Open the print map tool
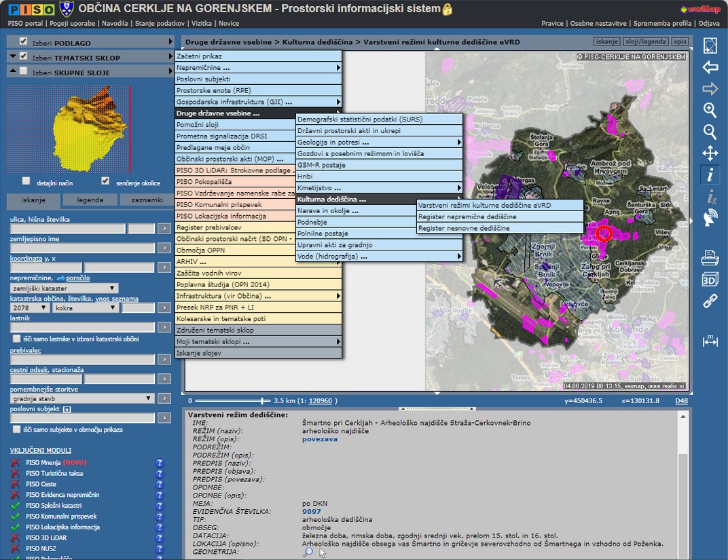Viewport: 728px width, 560px height. tap(710, 258)
